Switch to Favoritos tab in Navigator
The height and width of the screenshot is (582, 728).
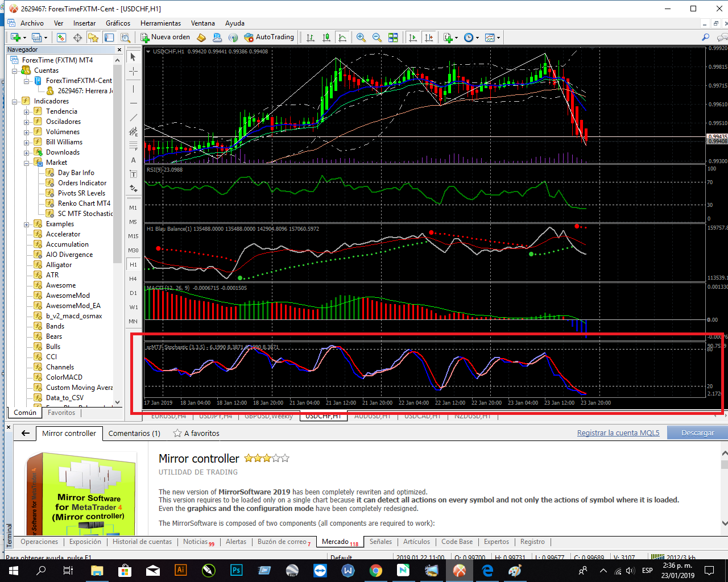[61, 413]
